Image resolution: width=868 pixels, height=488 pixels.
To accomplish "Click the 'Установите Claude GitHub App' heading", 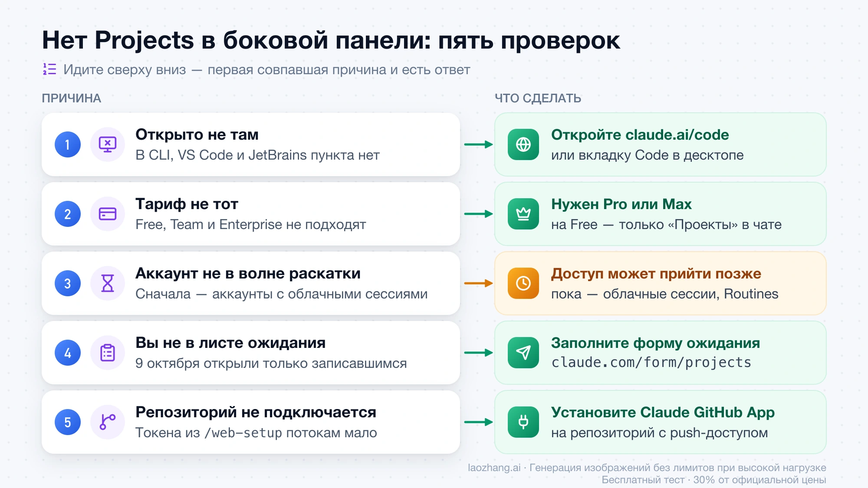I will click(663, 412).
